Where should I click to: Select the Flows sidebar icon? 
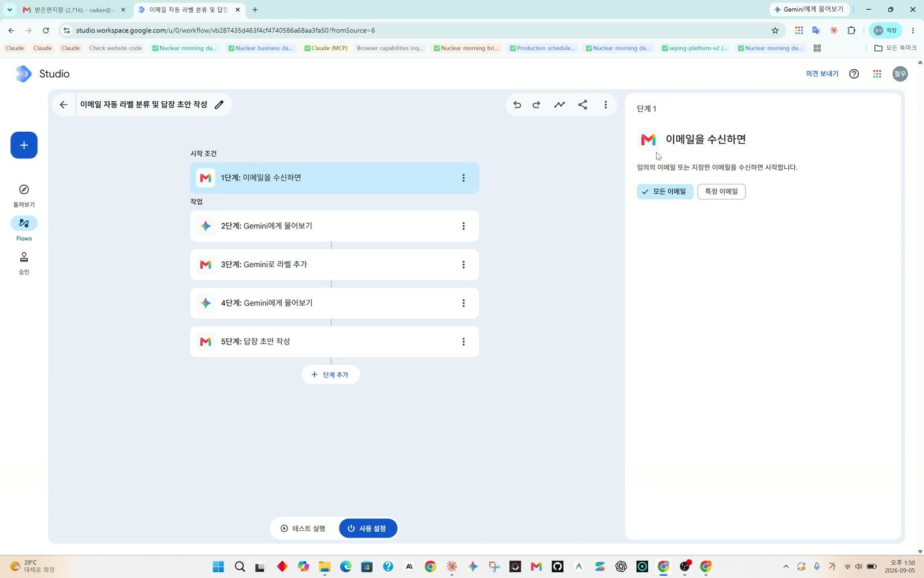[x=24, y=223]
